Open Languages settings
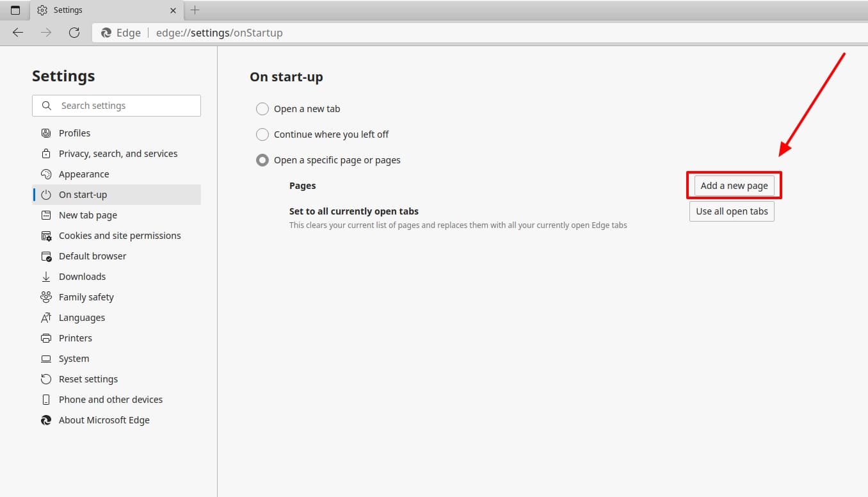868x497 pixels. point(82,317)
